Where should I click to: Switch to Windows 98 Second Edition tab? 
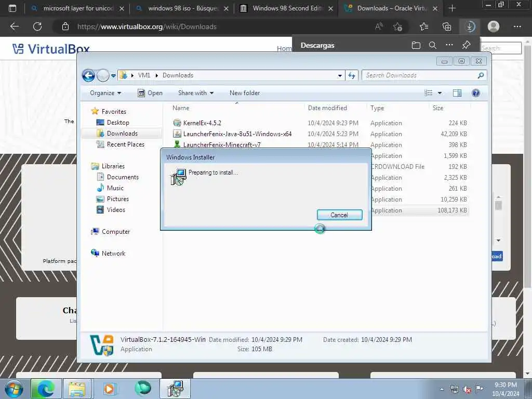(x=287, y=8)
